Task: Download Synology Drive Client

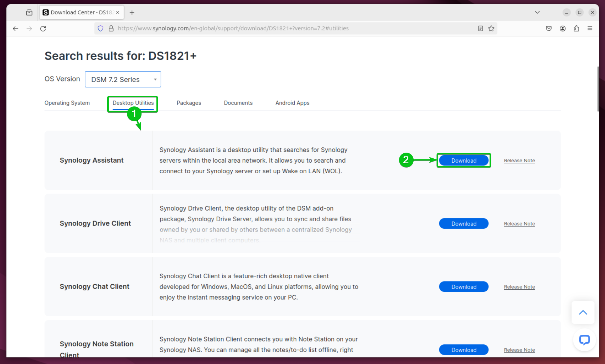Action: [464, 223]
